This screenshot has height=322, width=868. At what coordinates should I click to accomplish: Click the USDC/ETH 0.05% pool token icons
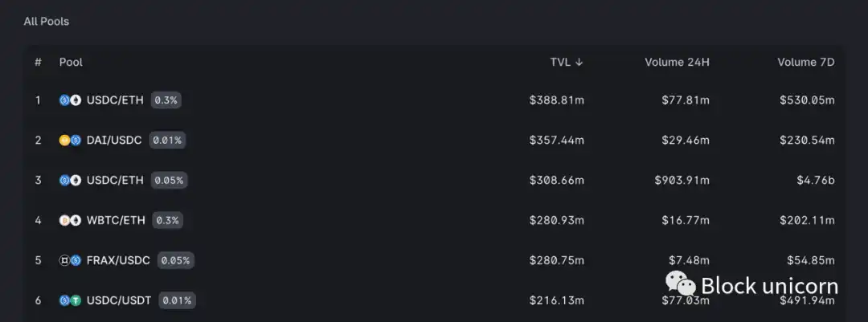coord(70,181)
